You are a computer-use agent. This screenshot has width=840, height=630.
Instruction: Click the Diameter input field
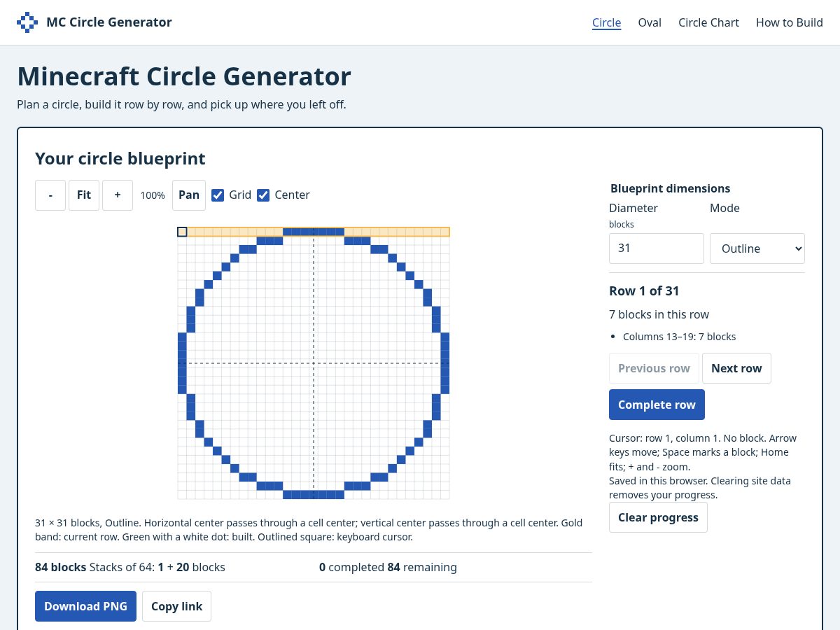coord(657,248)
